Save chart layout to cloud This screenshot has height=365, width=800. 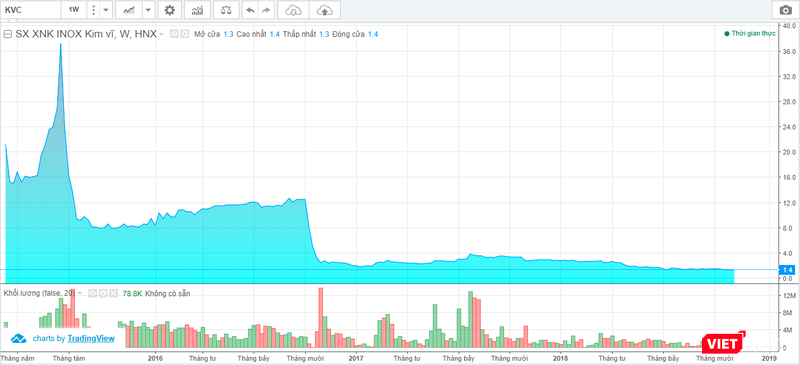click(325, 10)
